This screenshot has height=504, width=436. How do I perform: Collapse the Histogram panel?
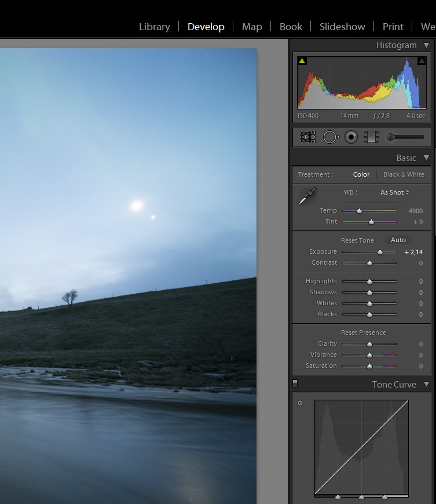click(x=427, y=45)
